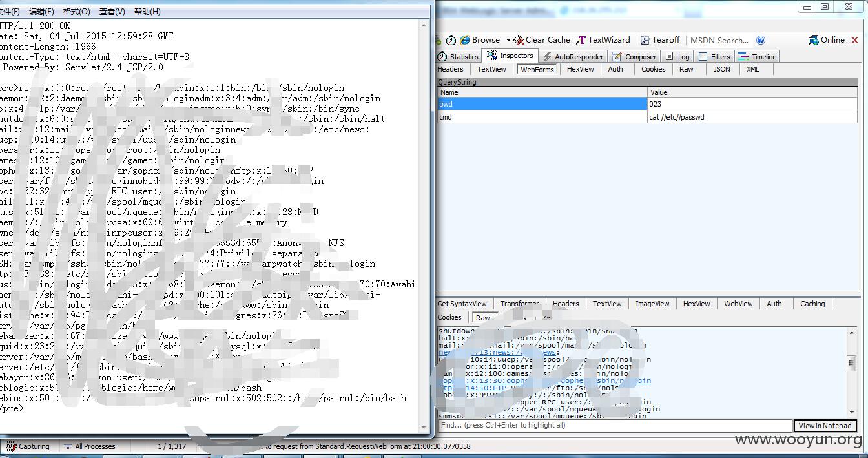Click the Value column header
Screen dimensions: 868x458
click(x=752, y=92)
